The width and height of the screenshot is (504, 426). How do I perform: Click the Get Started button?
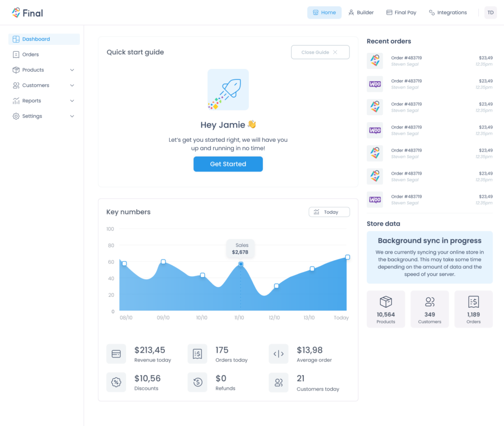point(228,164)
